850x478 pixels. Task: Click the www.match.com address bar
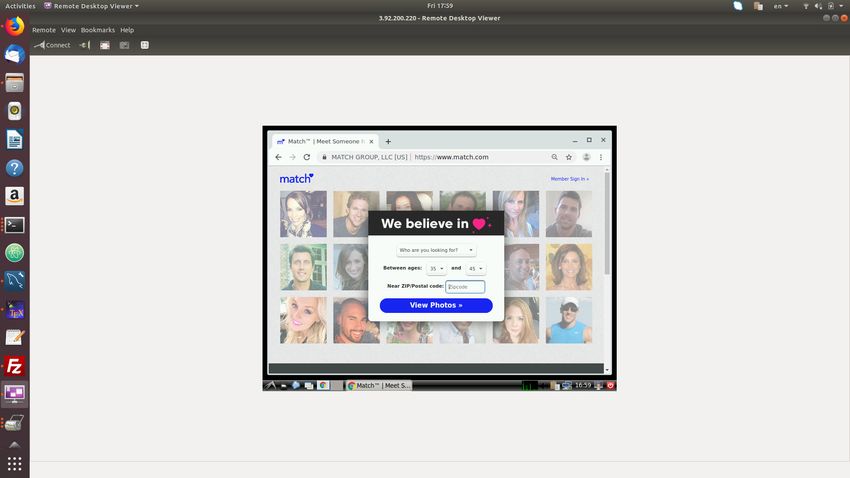451,157
